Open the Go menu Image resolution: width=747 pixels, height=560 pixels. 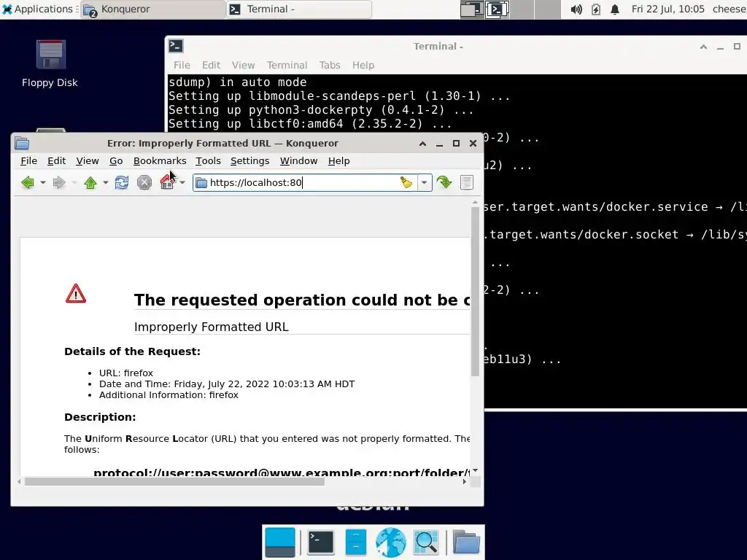[116, 161]
